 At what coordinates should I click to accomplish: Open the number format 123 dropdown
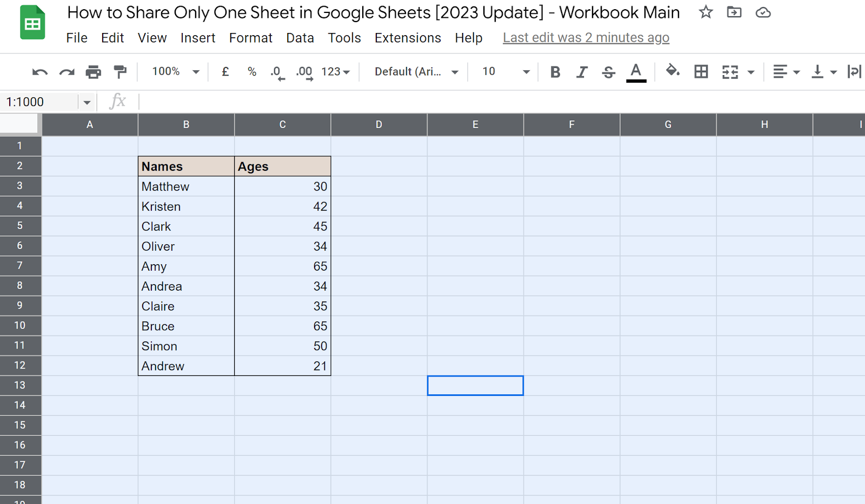[x=335, y=71]
